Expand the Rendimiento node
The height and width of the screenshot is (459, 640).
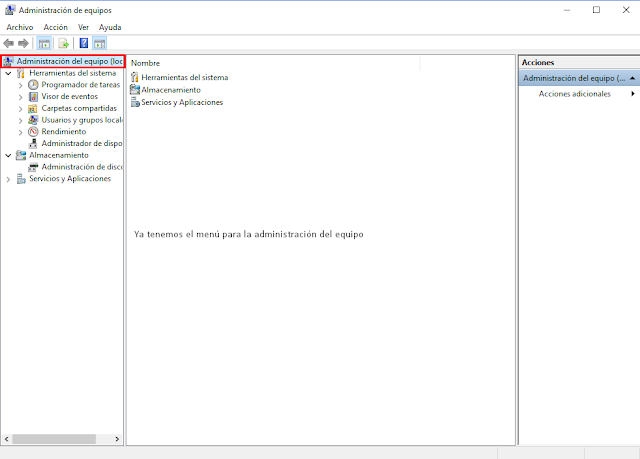(x=20, y=132)
